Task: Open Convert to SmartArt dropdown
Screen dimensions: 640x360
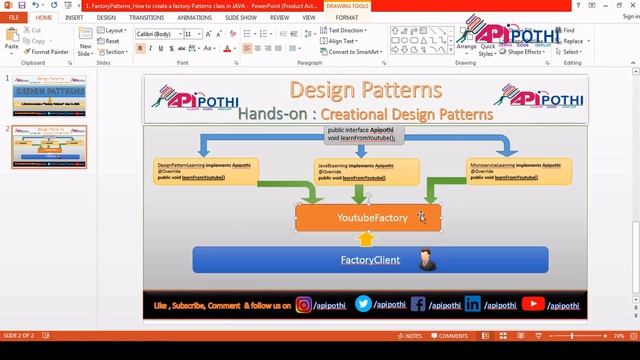Action: [351, 52]
